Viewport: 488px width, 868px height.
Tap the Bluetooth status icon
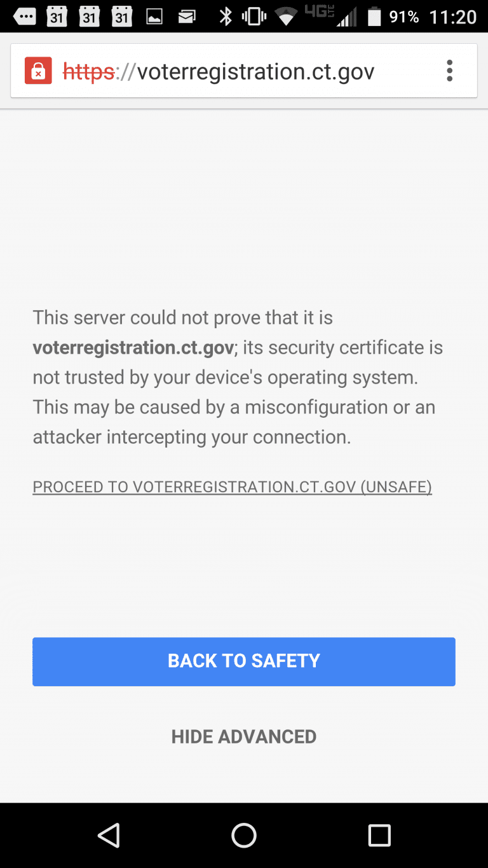point(226,17)
